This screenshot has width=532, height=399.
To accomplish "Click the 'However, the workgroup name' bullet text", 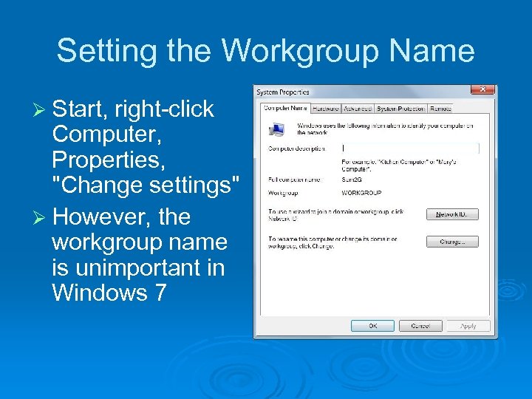I will tap(140, 254).
